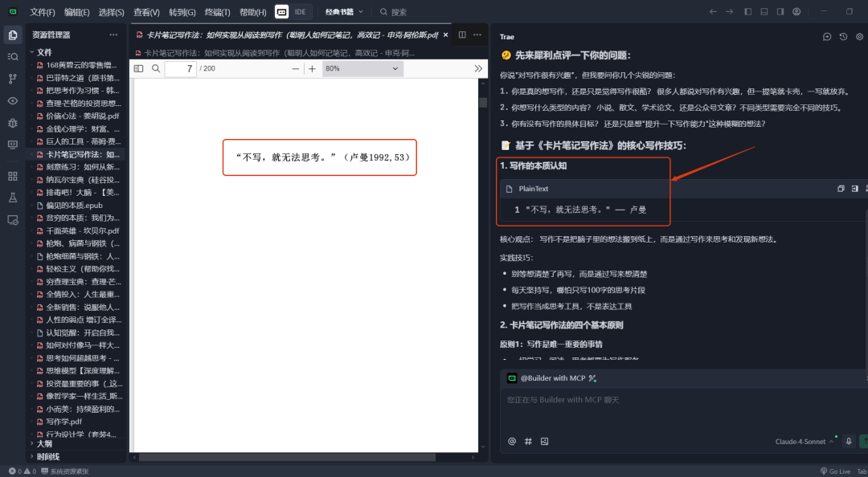Open 编辑(E) menu
Viewport: 868px width, 477px height.
pos(76,12)
